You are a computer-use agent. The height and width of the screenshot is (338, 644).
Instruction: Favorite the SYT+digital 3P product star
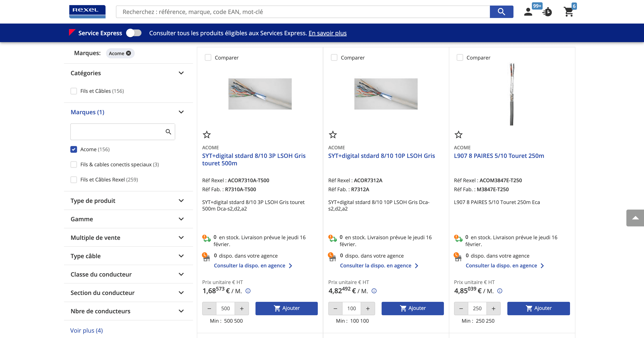tap(207, 135)
